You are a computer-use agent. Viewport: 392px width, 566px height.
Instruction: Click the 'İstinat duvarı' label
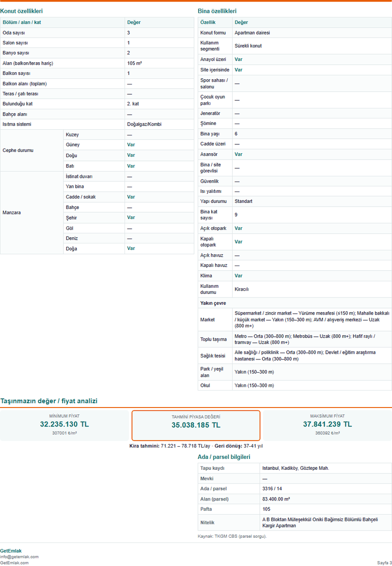point(79,176)
